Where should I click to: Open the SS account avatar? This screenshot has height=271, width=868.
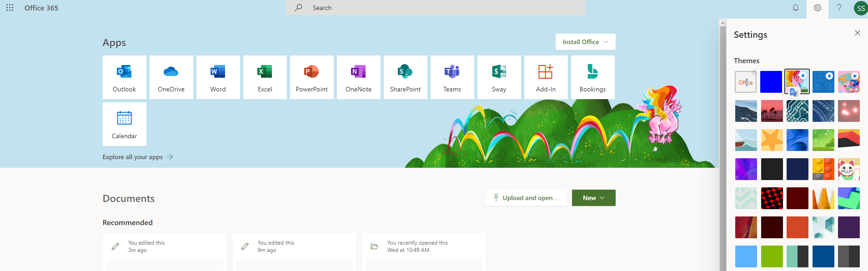(861, 8)
